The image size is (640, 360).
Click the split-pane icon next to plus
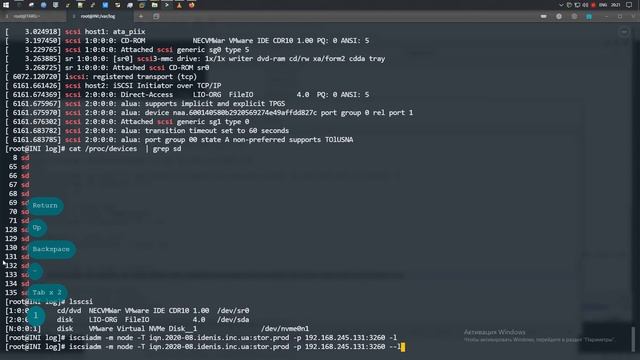156,16
